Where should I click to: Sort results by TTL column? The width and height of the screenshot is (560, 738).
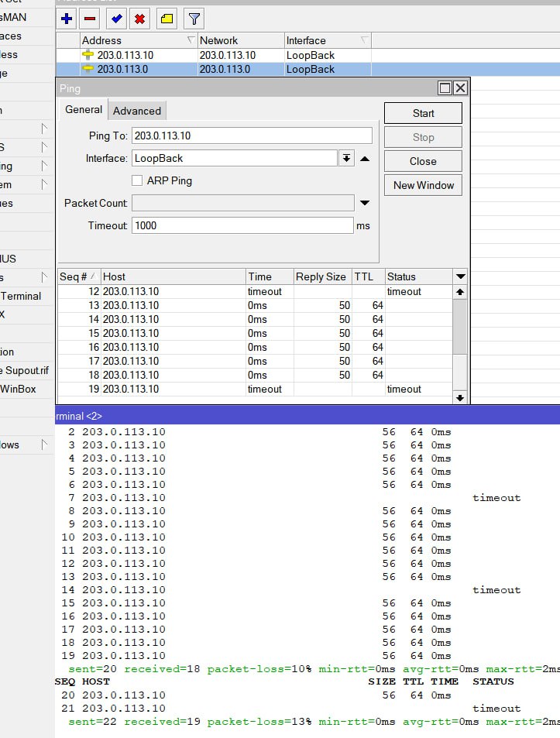tap(369, 276)
